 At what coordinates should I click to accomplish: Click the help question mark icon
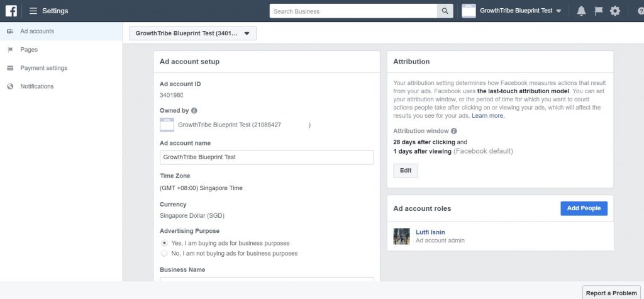click(641, 11)
